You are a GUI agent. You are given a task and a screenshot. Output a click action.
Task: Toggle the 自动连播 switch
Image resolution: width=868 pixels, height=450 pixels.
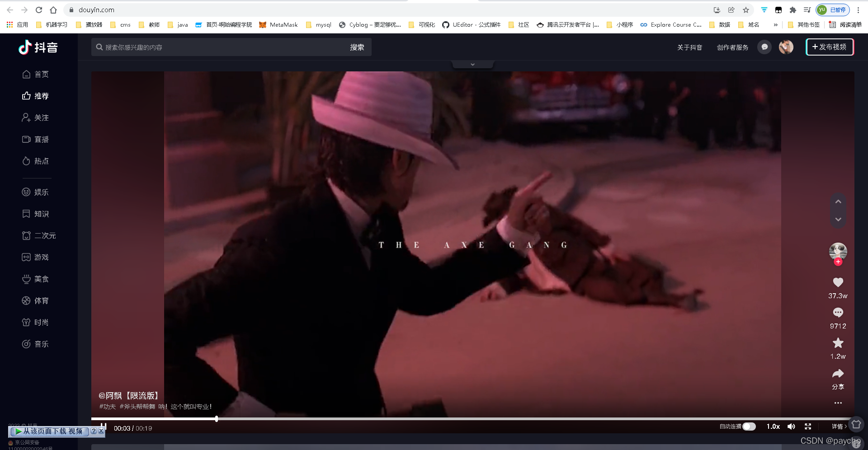[749, 427]
